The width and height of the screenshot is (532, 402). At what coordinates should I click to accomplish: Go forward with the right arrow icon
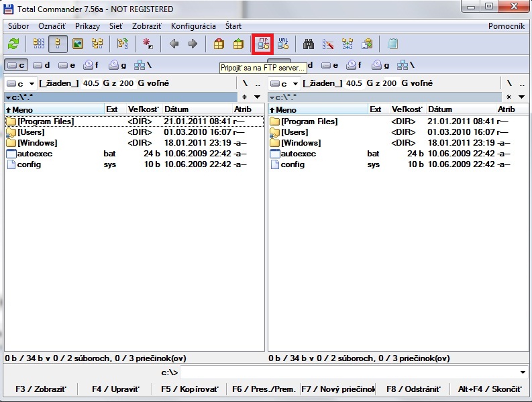193,44
